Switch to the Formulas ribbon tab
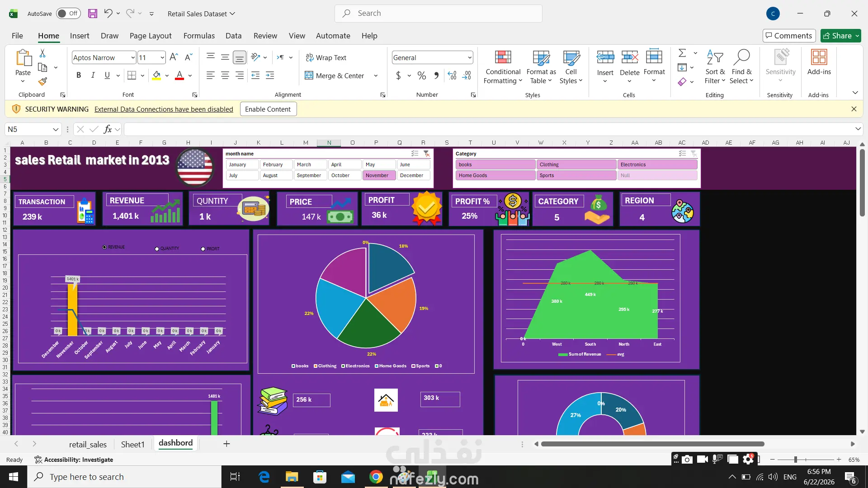 pyautogui.click(x=199, y=36)
